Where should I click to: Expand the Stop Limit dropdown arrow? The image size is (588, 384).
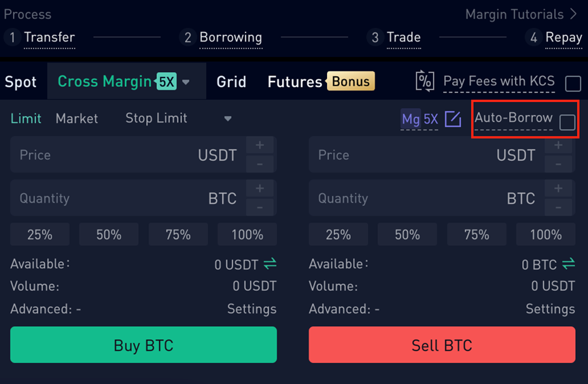pyautogui.click(x=228, y=119)
